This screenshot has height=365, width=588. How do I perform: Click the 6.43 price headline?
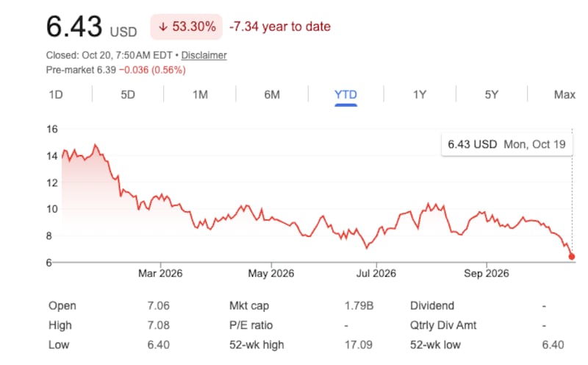tap(74, 26)
